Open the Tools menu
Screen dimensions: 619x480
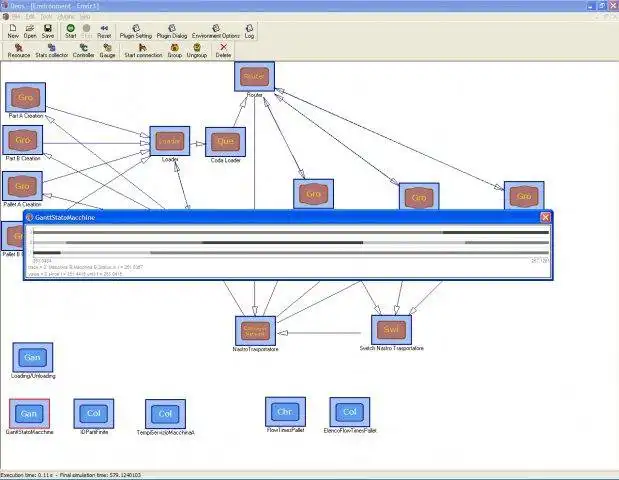click(x=46, y=17)
